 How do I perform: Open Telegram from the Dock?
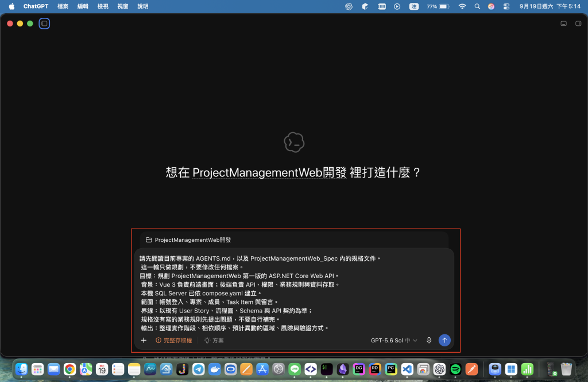[x=199, y=369]
